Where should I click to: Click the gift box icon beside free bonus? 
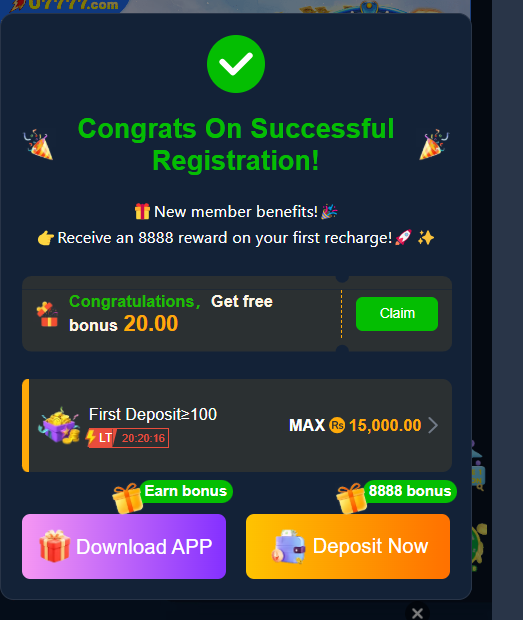(47, 314)
